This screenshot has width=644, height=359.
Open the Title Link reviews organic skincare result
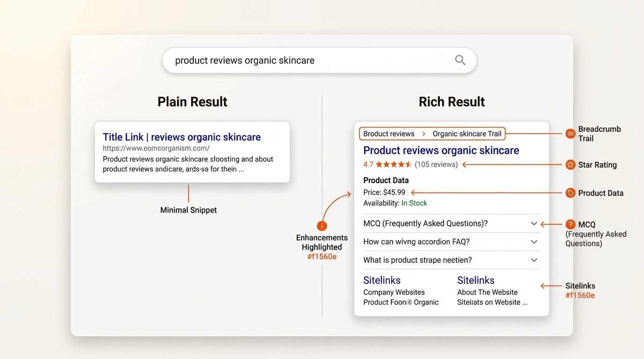coord(182,137)
